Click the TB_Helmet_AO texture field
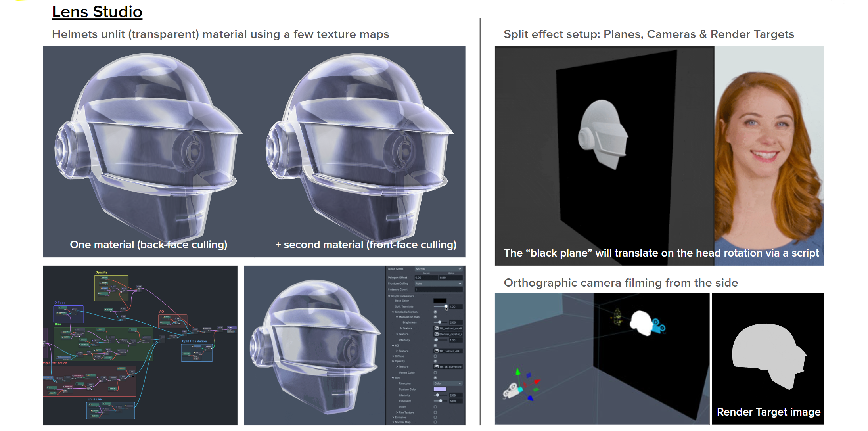Image resolution: width=868 pixels, height=431 pixels. coord(448,351)
